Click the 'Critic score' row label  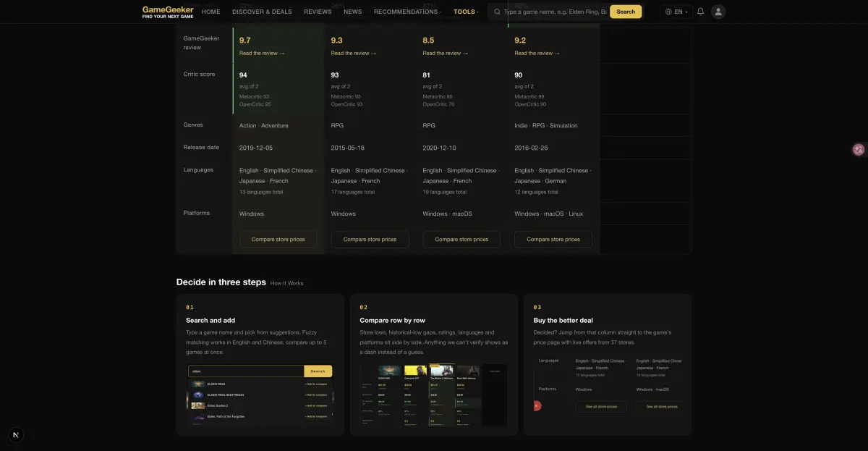200,75
